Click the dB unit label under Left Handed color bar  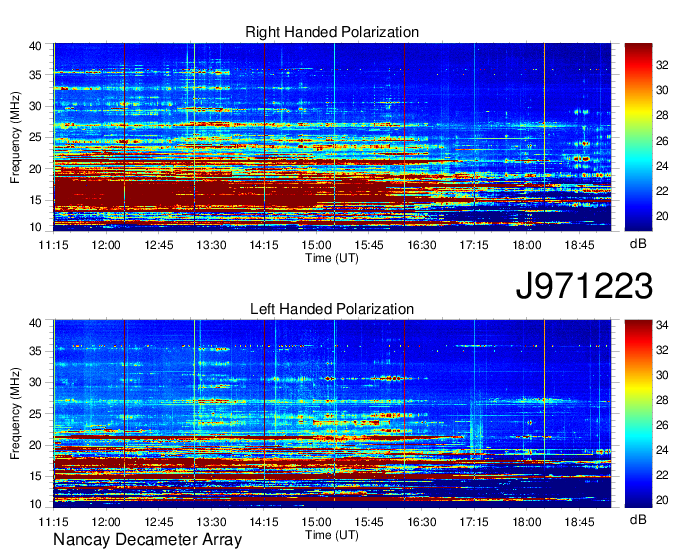[x=638, y=519]
